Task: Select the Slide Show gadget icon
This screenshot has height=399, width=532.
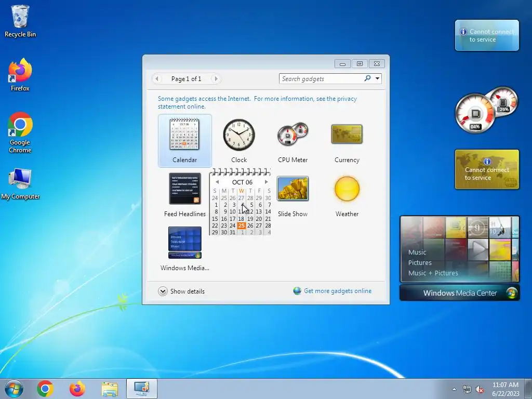Action: [x=293, y=189]
